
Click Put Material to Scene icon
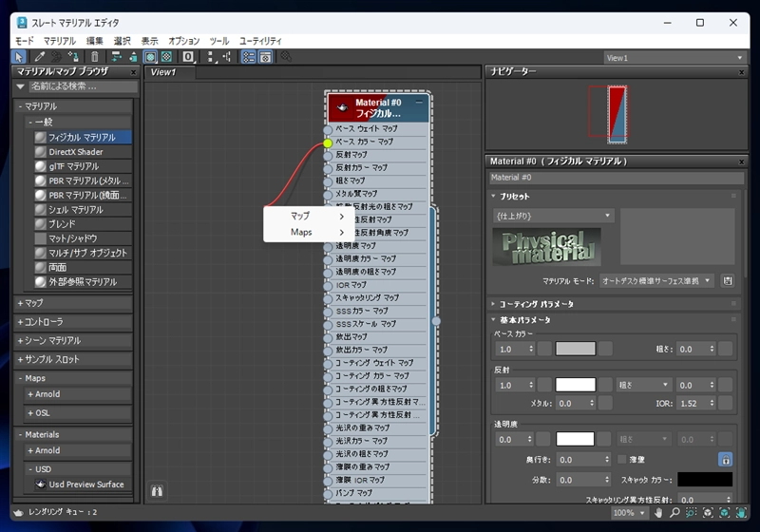click(57, 57)
